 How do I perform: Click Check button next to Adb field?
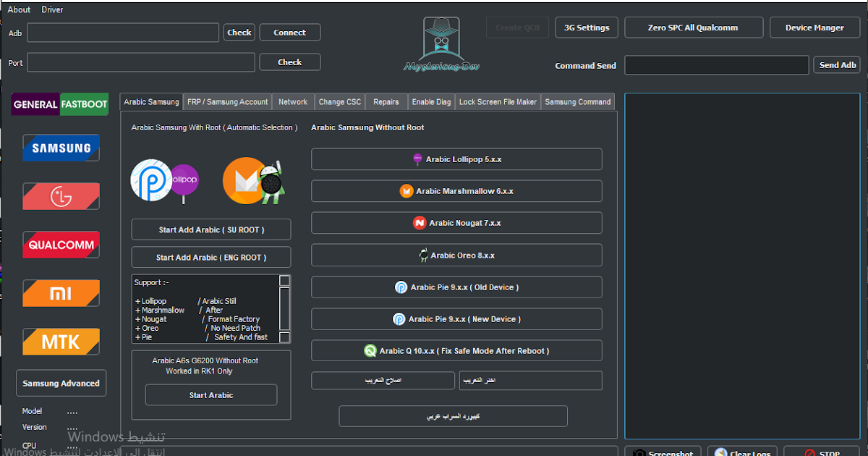[239, 33]
